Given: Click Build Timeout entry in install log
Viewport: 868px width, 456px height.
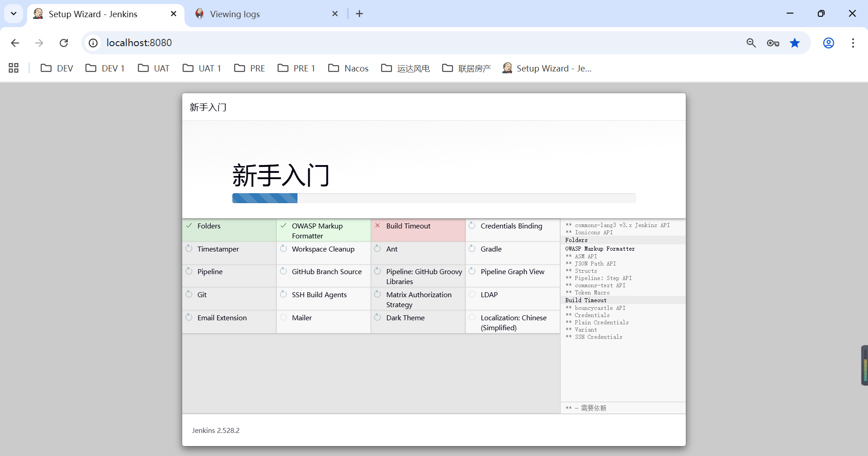Looking at the screenshot, I should click(x=586, y=300).
